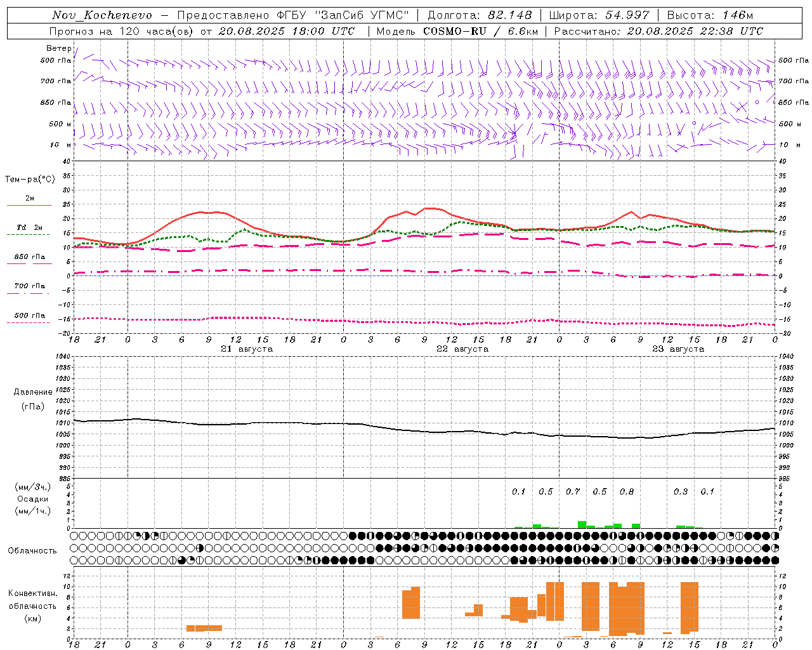Click the 'Тем-ра(°C)' temperature panel label
This screenshot has width=812, height=650.
[x=30, y=180]
